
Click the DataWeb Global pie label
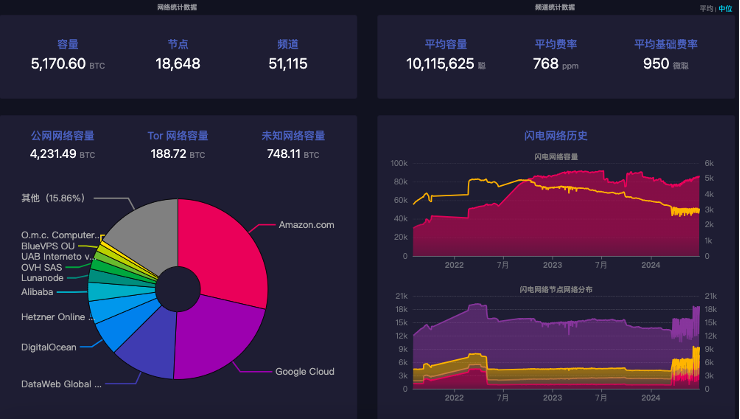tap(62, 383)
